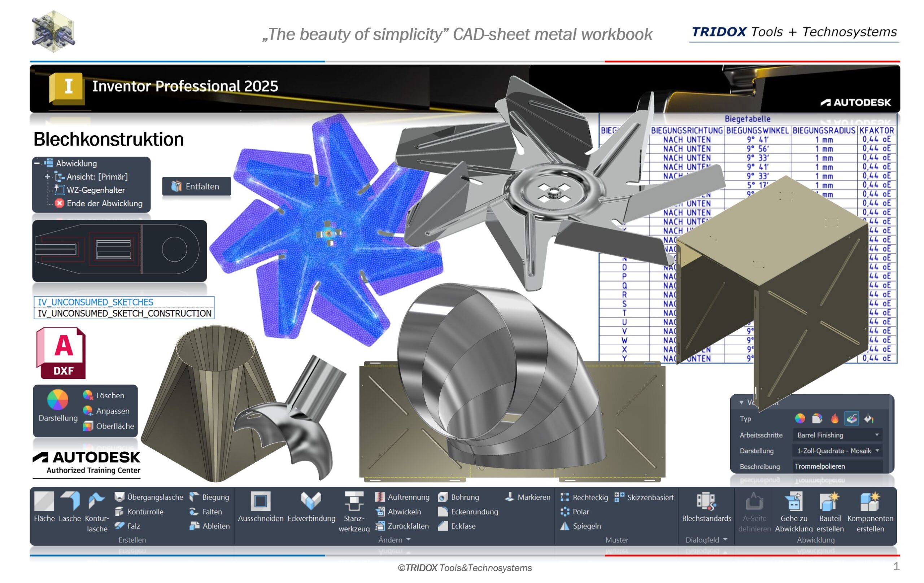Click Bauteil erstellen
Screen dimensions: 924x583
tap(830, 512)
